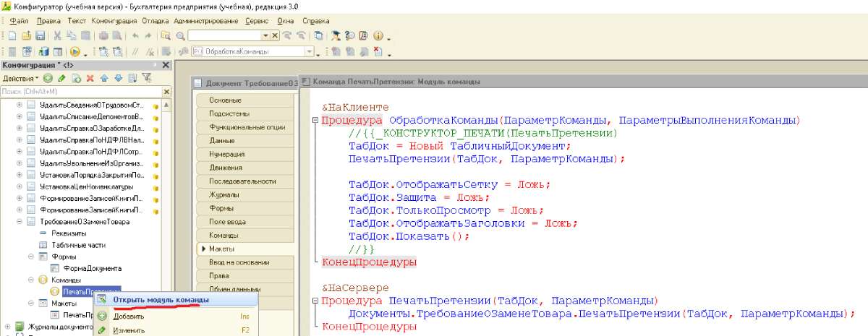Select the Подсистемы tab in document window
Image resolution: width=868 pixels, height=336 pixels.
[x=247, y=113]
